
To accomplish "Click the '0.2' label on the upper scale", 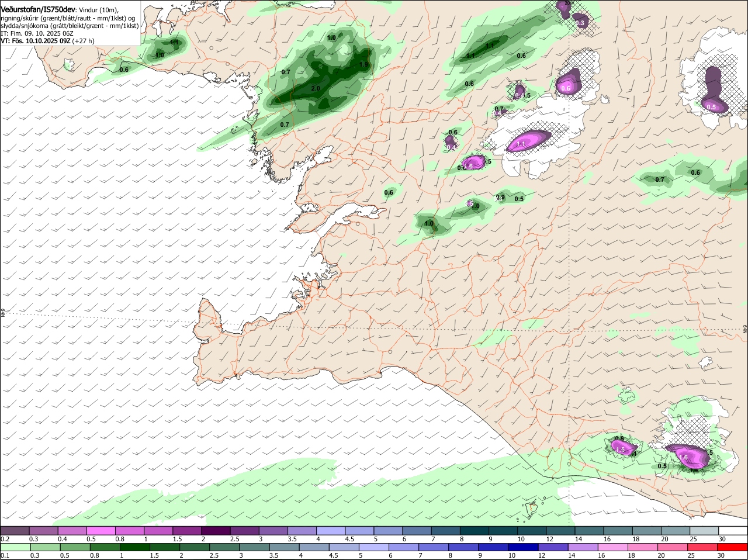I will pos(5,538).
